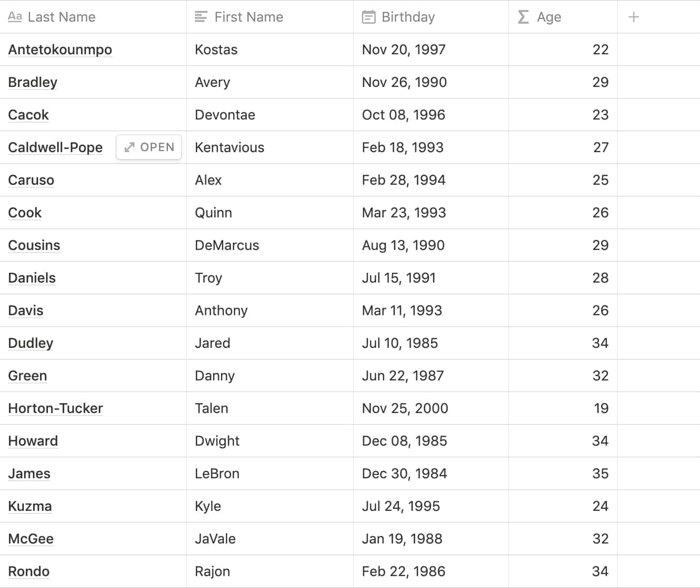Open the McGee page link
Image resolution: width=700 pixels, height=588 pixels.
click(x=31, y=539)
